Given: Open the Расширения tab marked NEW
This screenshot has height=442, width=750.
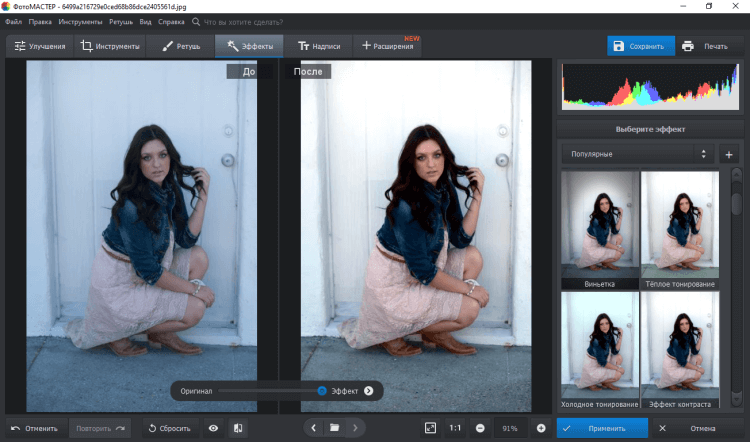Looking at the screenshot, I should pyautogui.click(x=390, y=46).
